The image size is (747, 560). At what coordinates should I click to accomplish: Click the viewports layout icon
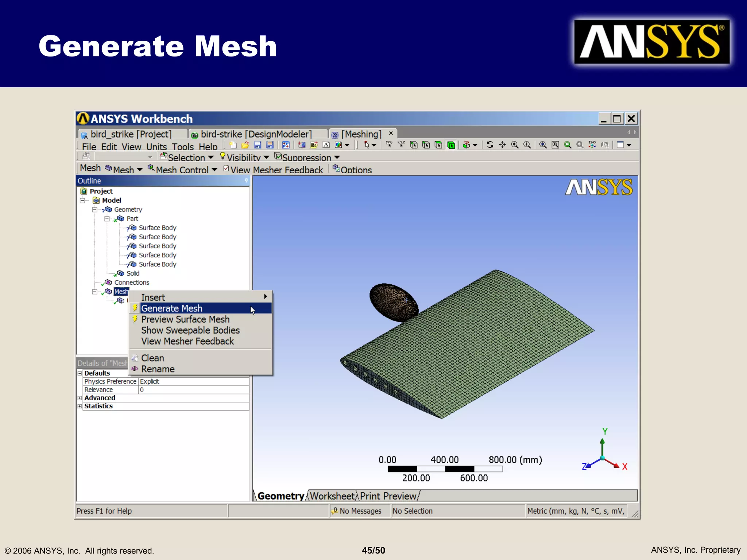(x=620, y=145)
